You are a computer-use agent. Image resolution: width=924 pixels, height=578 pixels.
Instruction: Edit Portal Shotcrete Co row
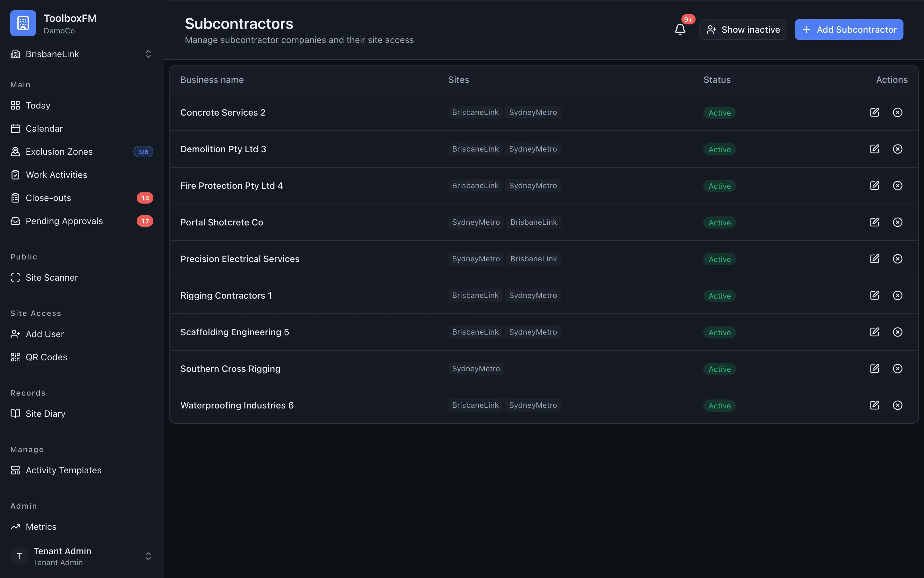[x=874, y=222]
